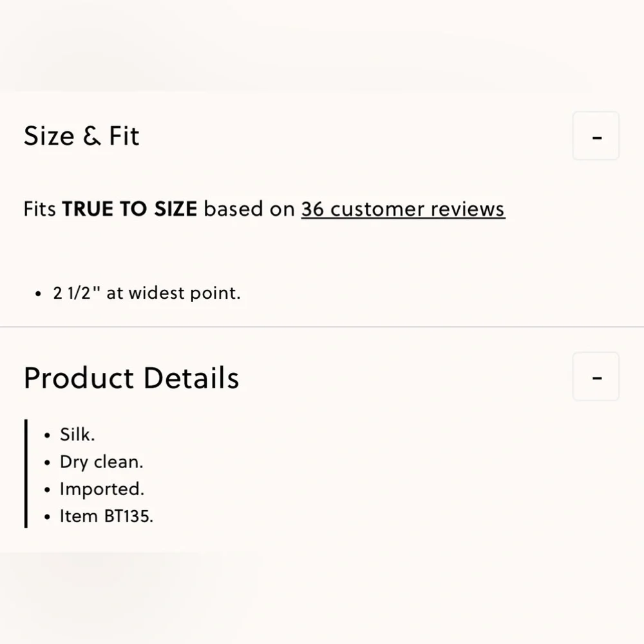Select the bold TRUE TO SIZE text
This screenshot has height=644, width=644.
click(129, 209)
